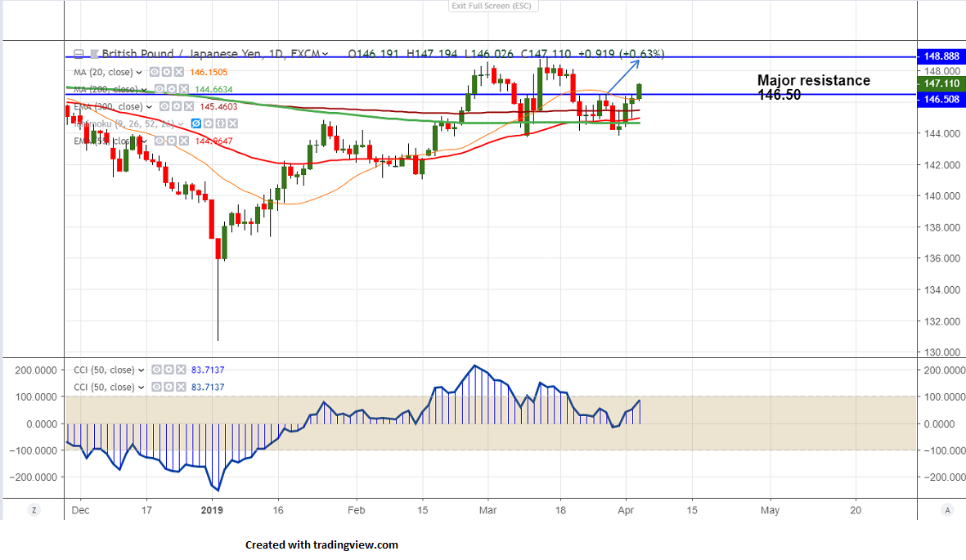Open settings for EMA (55, close)
Viewport: 966px width, 560px height.
pos(172,141)
